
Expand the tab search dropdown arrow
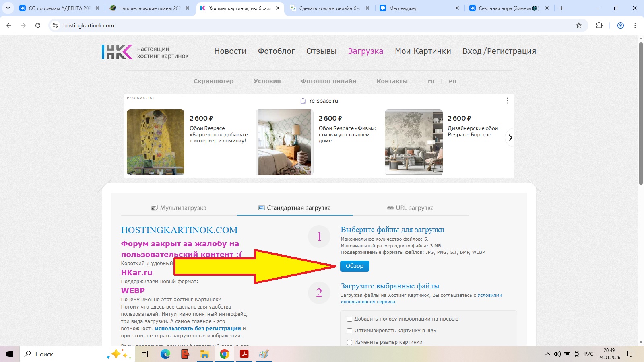(8, 8)
